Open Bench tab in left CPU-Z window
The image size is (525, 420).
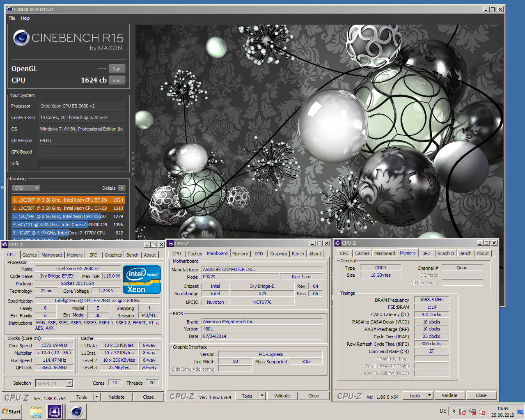tap(133, 255)
